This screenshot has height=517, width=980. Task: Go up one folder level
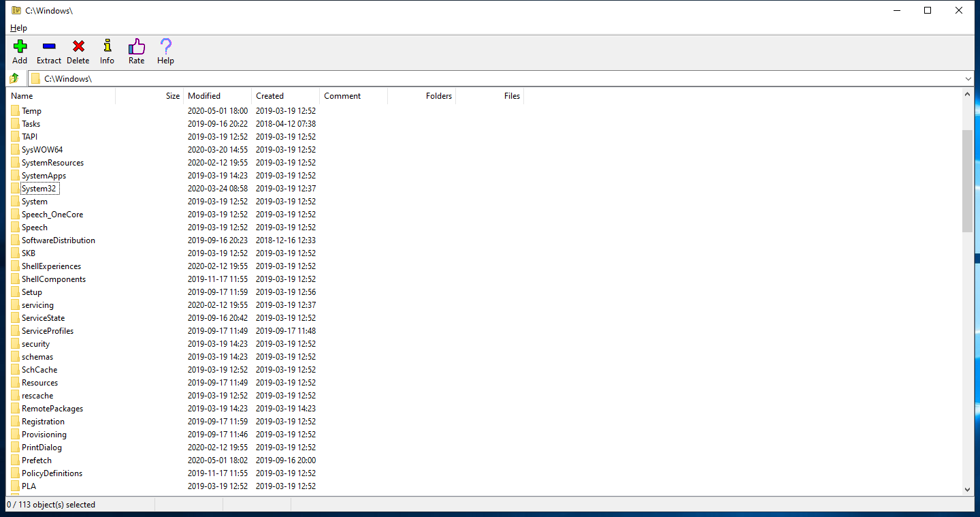[x=14, y=78]
